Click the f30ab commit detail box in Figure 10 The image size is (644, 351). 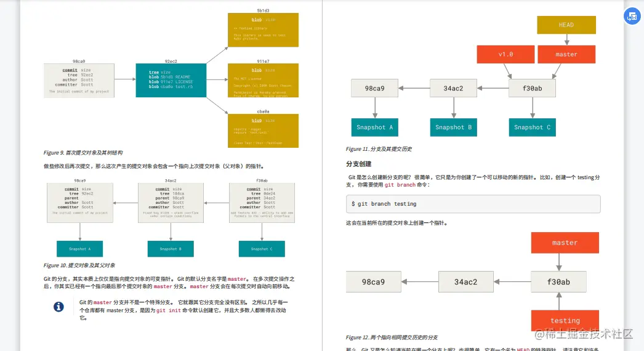coord(262,203)
